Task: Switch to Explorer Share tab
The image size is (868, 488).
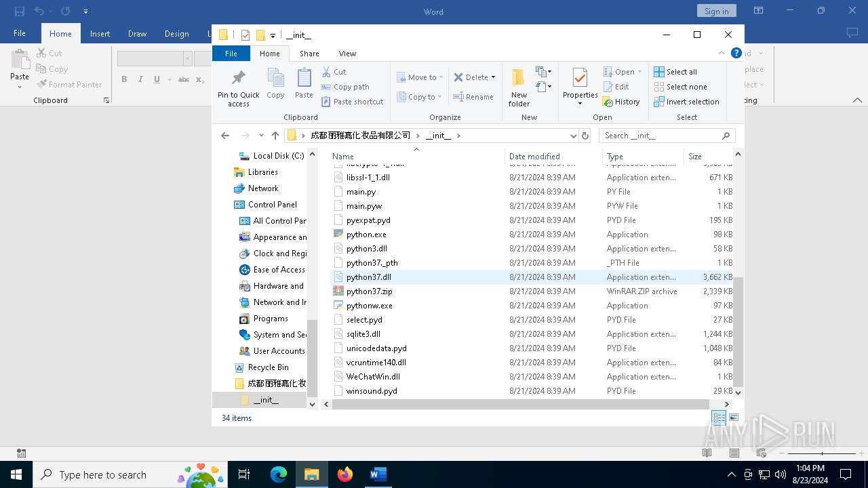Action: coord(309,54)
